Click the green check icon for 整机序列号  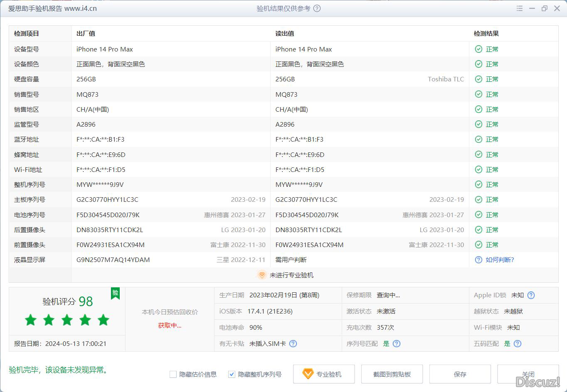478,184
